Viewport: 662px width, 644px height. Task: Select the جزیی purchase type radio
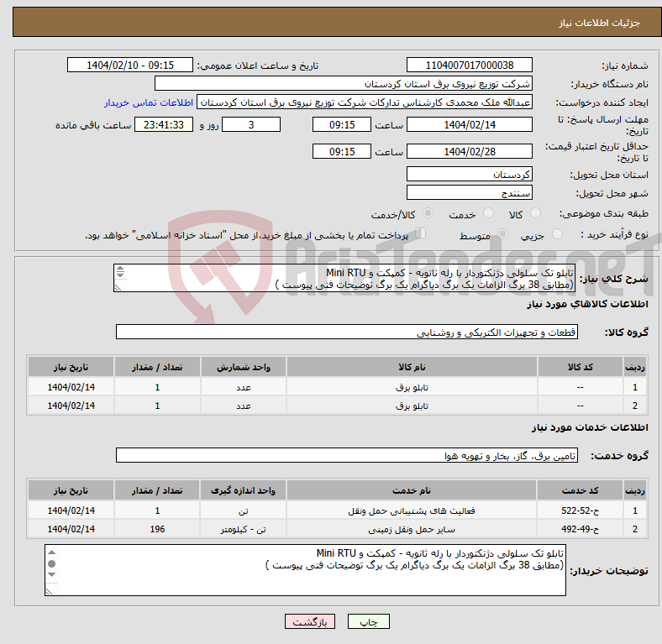tap(557, 233)
